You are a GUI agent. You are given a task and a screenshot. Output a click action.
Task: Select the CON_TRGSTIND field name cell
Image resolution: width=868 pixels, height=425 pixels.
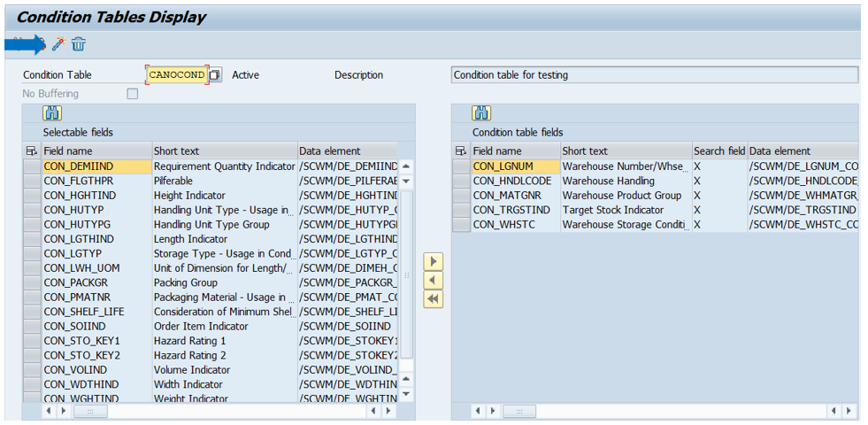click(511, 210)
